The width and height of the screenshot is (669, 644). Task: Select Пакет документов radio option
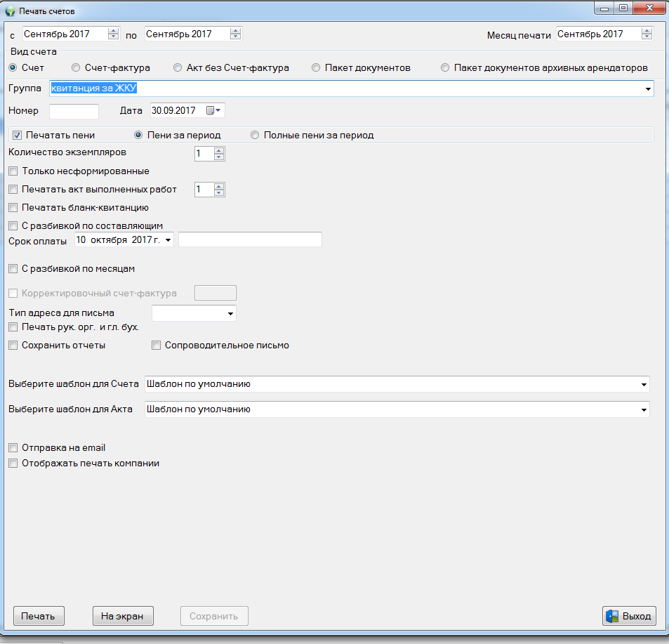coord(316,67)
